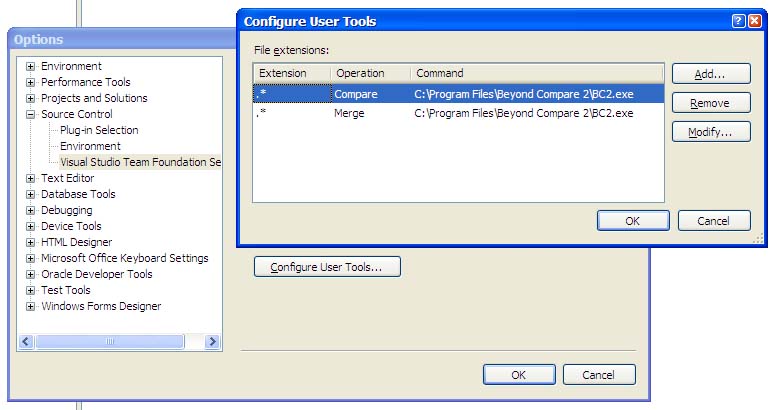Cancel the Configure User Tools dialog

point(714,221)
